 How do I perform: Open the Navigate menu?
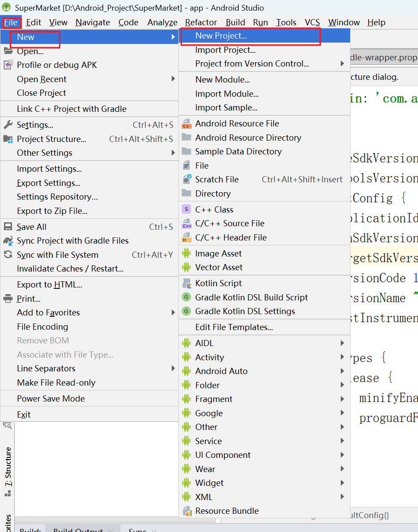click(x=93, y=22)
